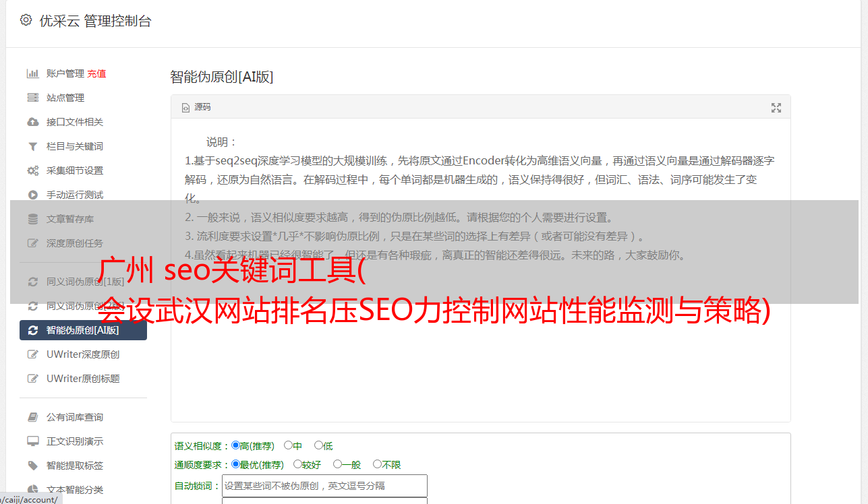The image size is (868, 504).
Task: Click the gear icon beside 优采云 管理控制台
Action: 26,20
